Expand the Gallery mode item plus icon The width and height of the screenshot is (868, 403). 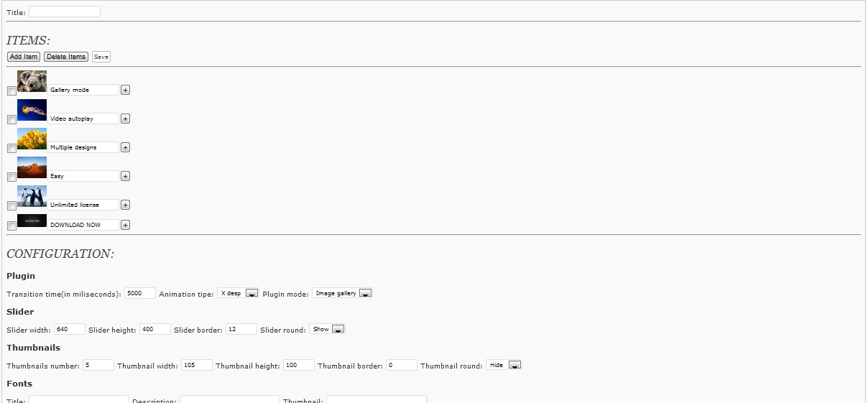click(x=125, y=90)
